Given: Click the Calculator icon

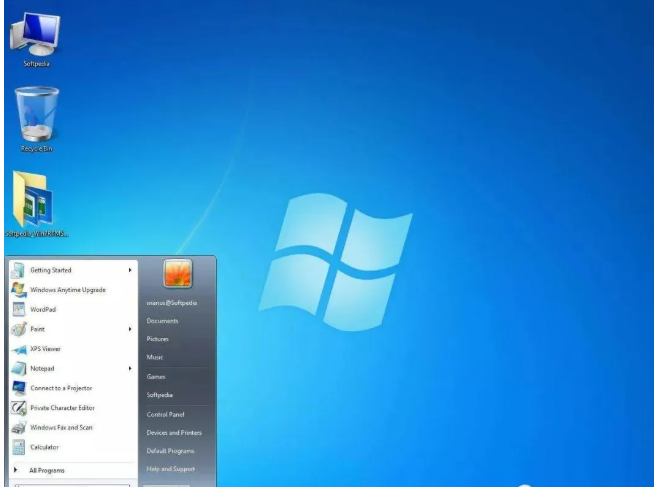Looking at the screenshot, I should 19,447.
